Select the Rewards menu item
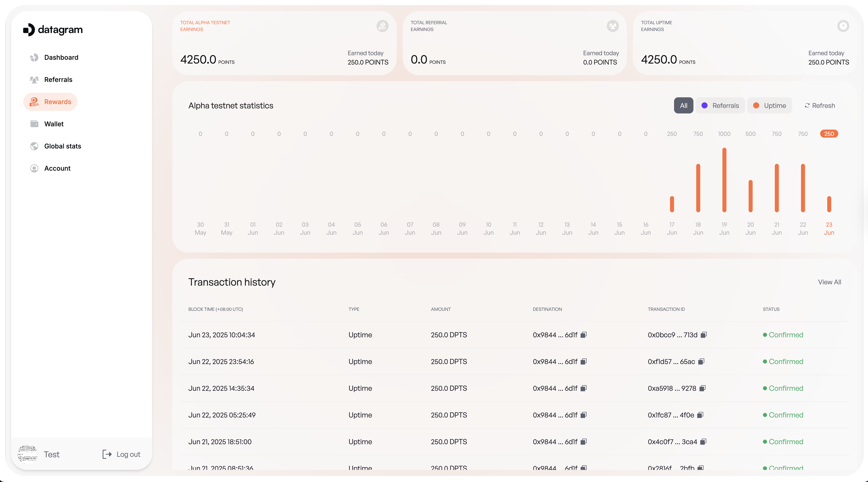This screenshot has width=868, height=482. (50, 102)
